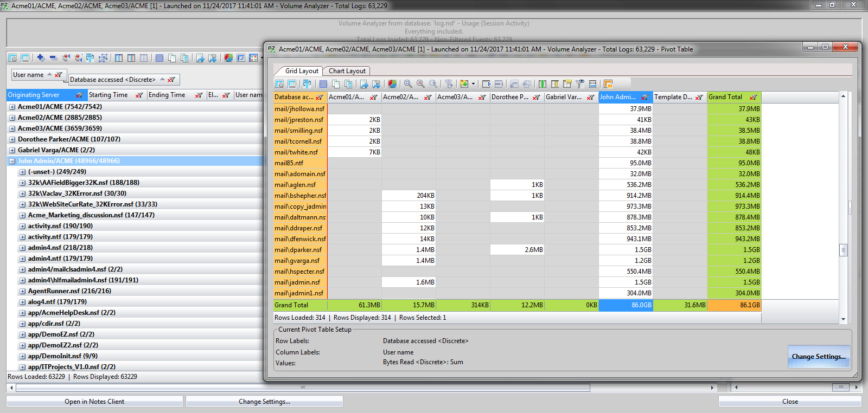Click the select-all dashed square in Pivot Table toolbar
868x413 pixels.
point(323,84)
